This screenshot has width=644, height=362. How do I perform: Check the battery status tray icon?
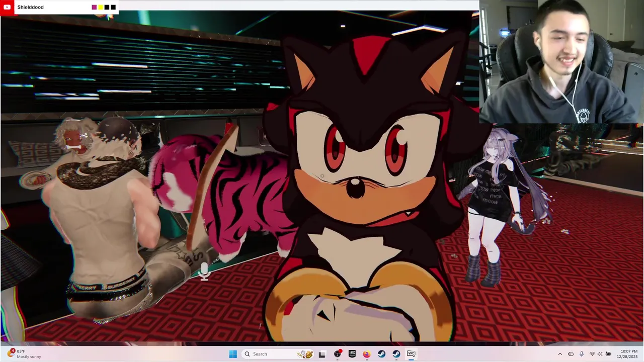click(x=608, y=354)
